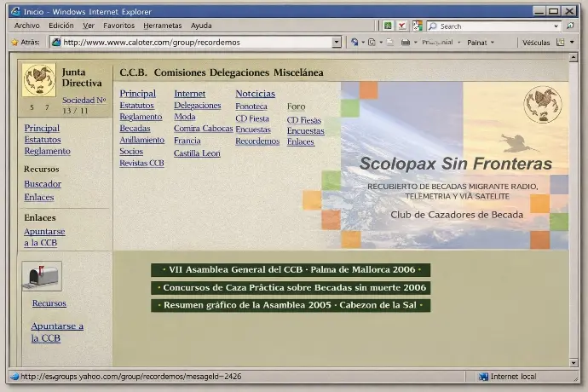The width and height of the screenshot is (588, 392).
Task: Click the bird emblem next to Junta Directiva
Action: tap(39, 80)
